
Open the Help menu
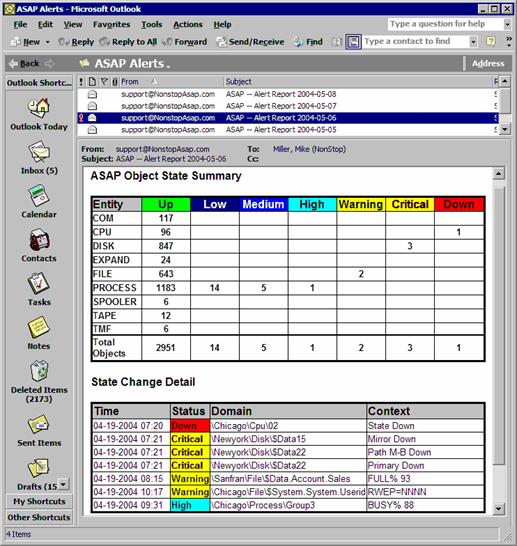click(222, 24)
